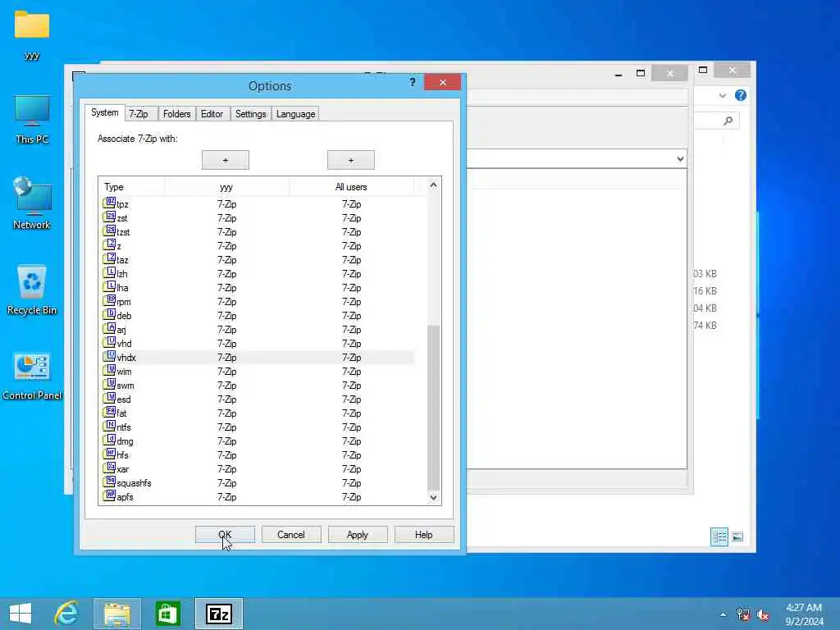This screenshot has width=840, height=630.
Task: Click the squashfs file type icon
Action: (x=109, y=482)
